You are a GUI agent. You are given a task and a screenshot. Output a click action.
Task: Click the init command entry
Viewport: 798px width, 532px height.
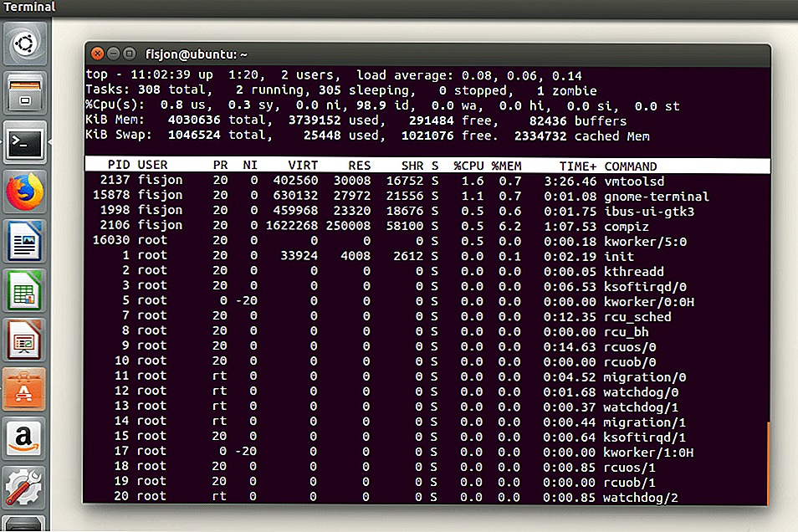tap(619, 257)
